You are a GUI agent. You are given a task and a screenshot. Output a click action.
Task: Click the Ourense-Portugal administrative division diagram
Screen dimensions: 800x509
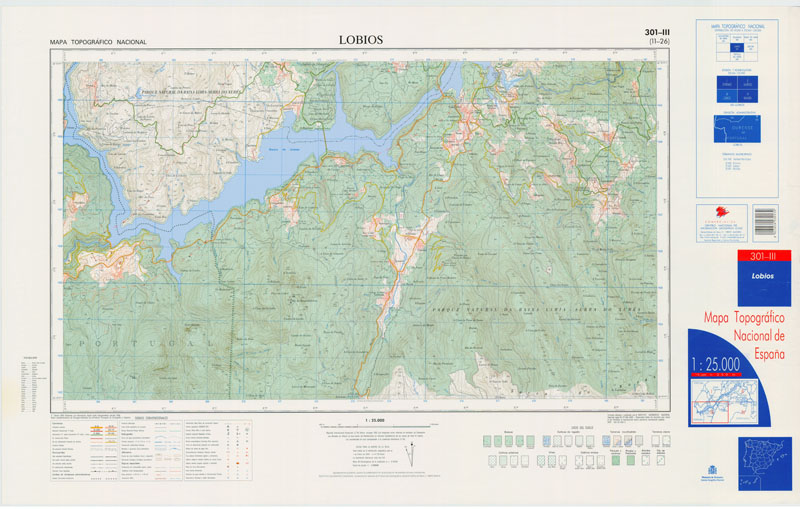737,129
